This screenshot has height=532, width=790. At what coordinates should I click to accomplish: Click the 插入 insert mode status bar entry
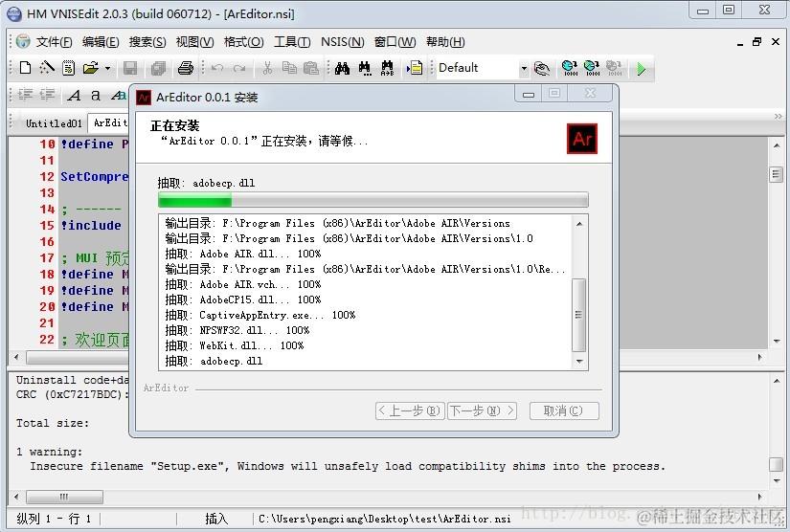coord(216,519)
